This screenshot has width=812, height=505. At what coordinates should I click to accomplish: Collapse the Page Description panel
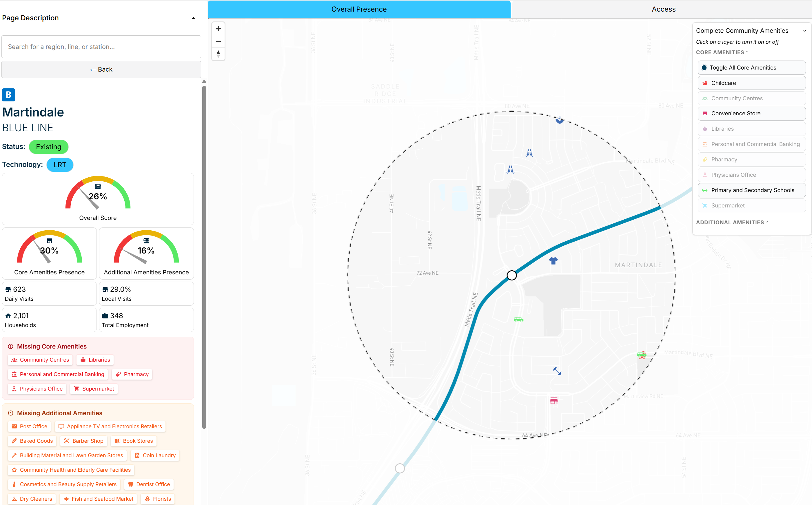(193, 18)
